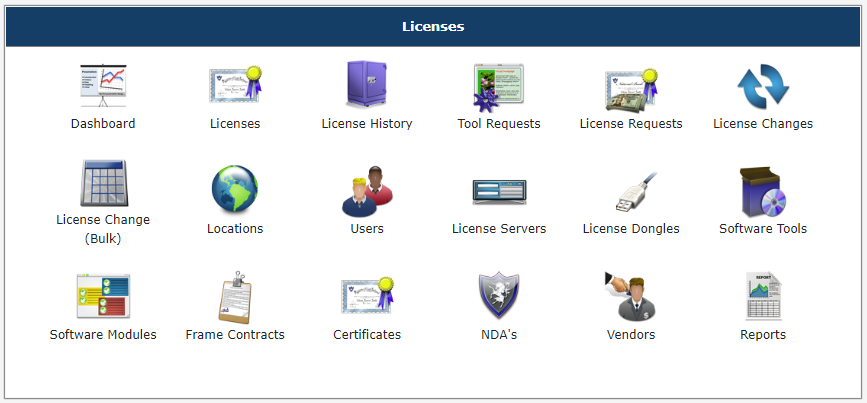Screen dimensions: 867x403
Task: Click the Software Modules checklist icon
Action: point(103,295)
